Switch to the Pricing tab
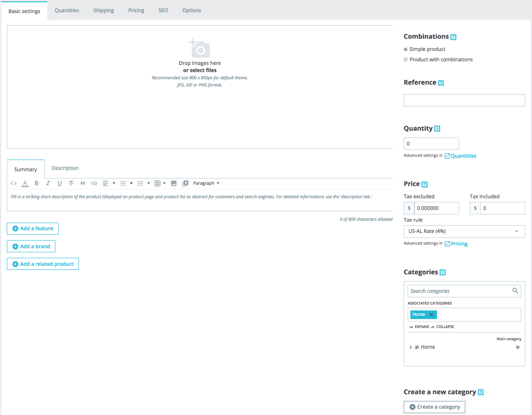 pyautogui.click(x=136, y=10)
